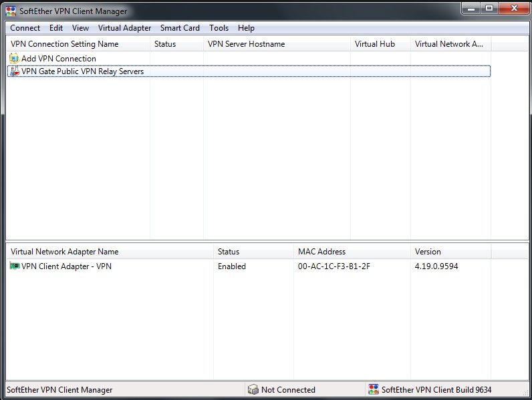Sort by VPN Server Hostname column
This screenshot has height=400, width=532.
277,44
